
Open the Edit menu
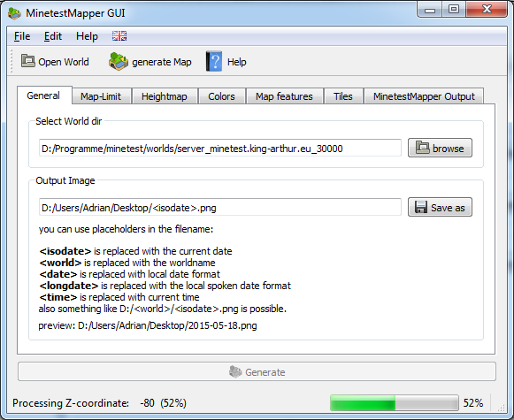tap(53, 36)
